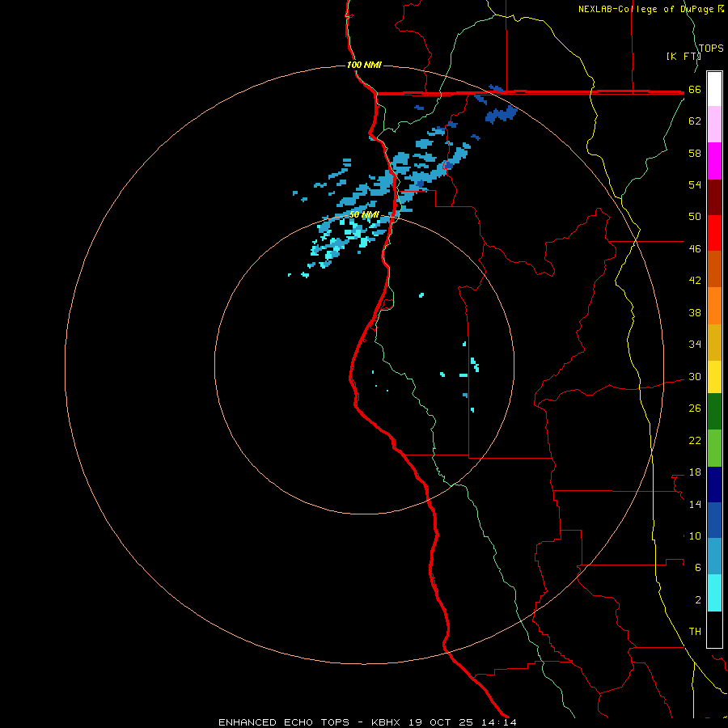Click the black TH swatch in legend
The height and width of the screenshot is (728, 728).
pos(714,629)
